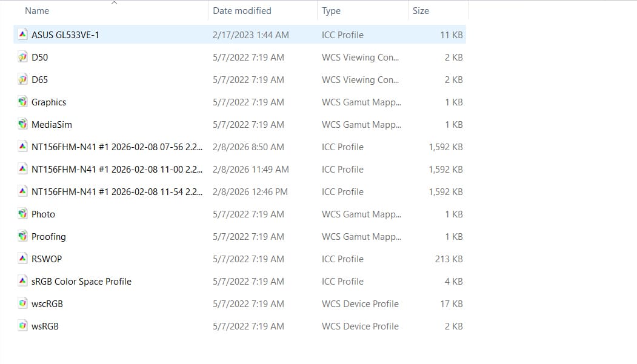The image size is (637, 364).
Task: Click WCS Device Profile type for wscRGB
Action: click(361, 304)
